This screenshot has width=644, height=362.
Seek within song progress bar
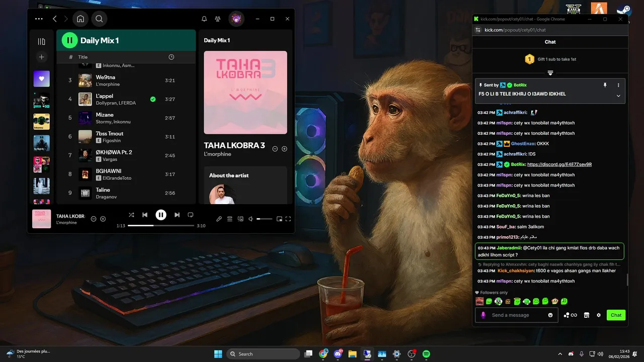pyautogui.click(x=161, y=226)
